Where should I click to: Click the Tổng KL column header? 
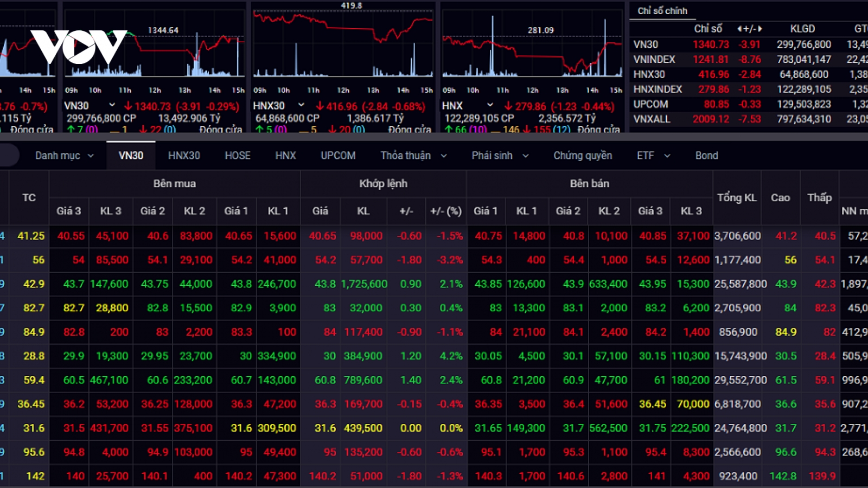pos(737,198)
